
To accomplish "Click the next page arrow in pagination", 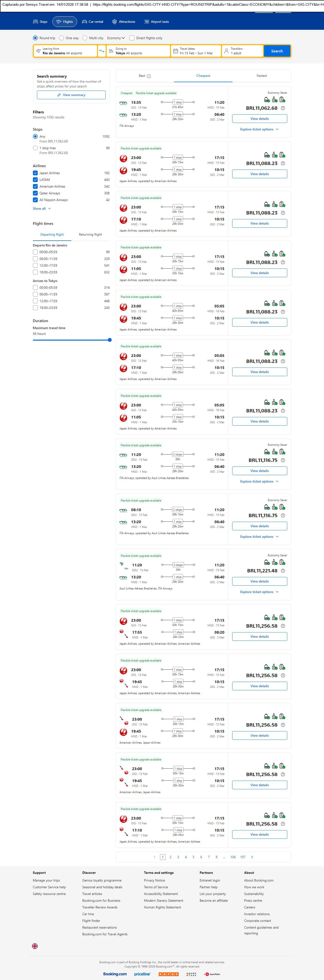I will (x=252, y=857).
